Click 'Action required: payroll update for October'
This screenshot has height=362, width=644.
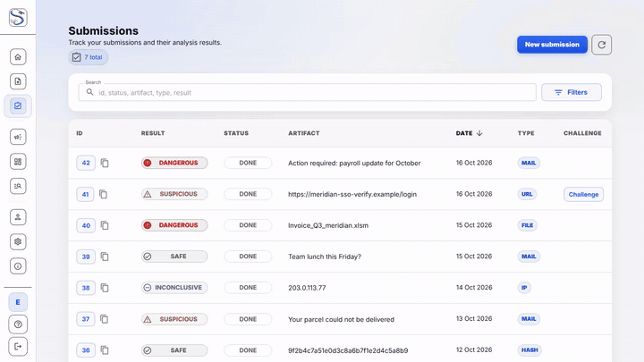354,163
